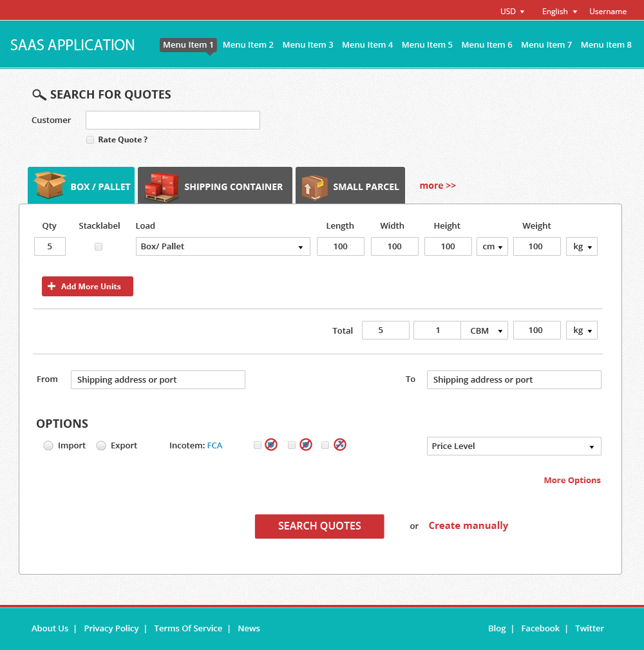Image resolution: width=644 pixels, height=650 pixels.
Task: Check the Stacklabel checkbox
Action: pos(99,247)
